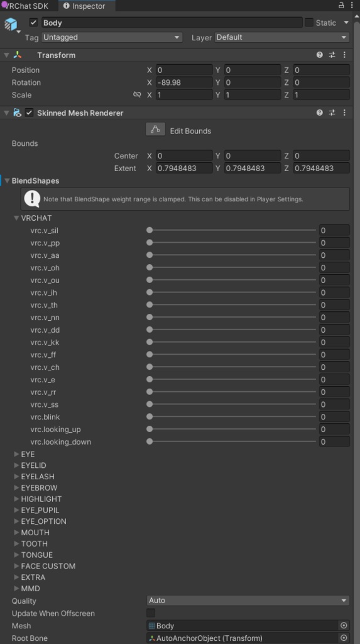Toggle the Static checkbox
360x644 pixels.
click(308, 23)
